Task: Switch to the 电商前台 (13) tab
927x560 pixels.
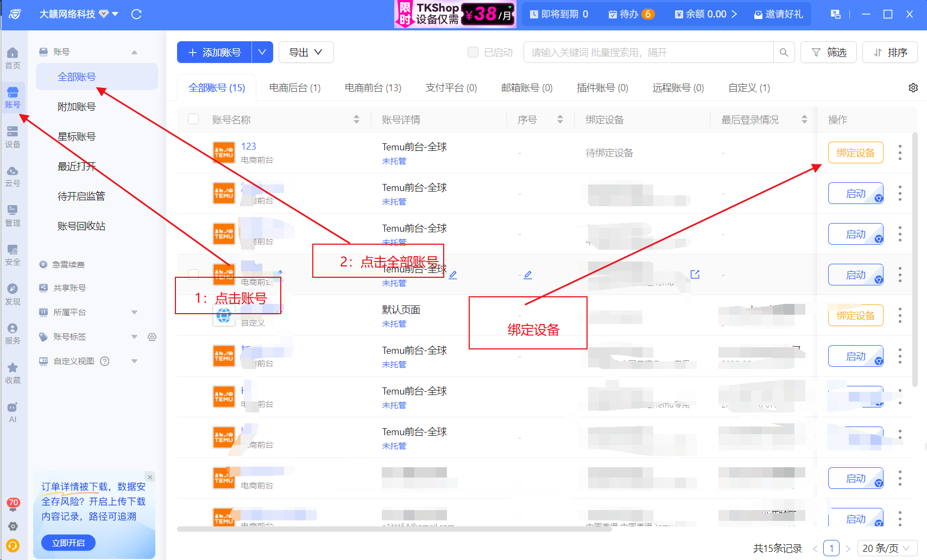Action: (373, 88)
